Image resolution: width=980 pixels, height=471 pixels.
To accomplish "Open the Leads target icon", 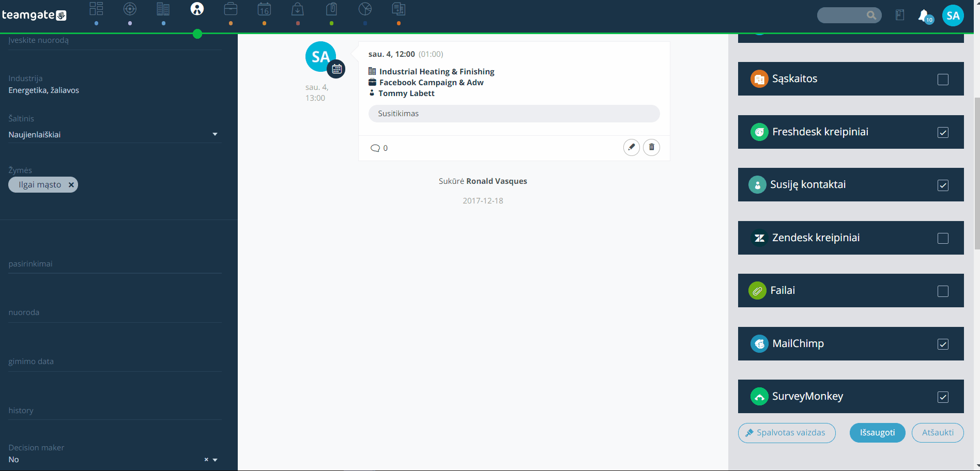I will click(x=130, y=9).
